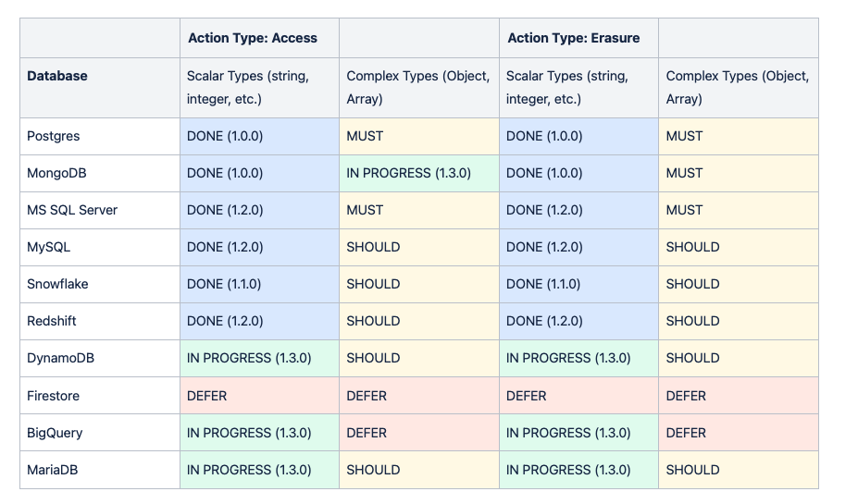Viewport: 858px width, 504px height.
Task: Click Redshift Access complex SHOULD cell
Action: [x=419, y=322]
